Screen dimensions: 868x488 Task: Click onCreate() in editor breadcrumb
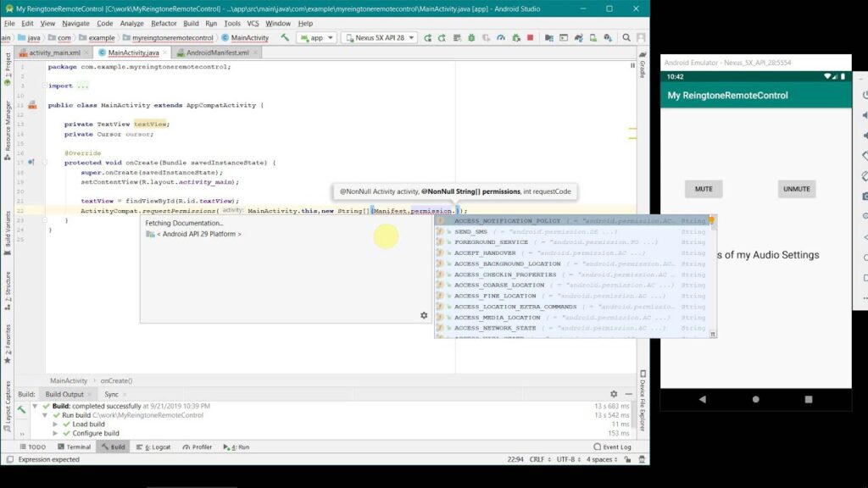(116, 380)
